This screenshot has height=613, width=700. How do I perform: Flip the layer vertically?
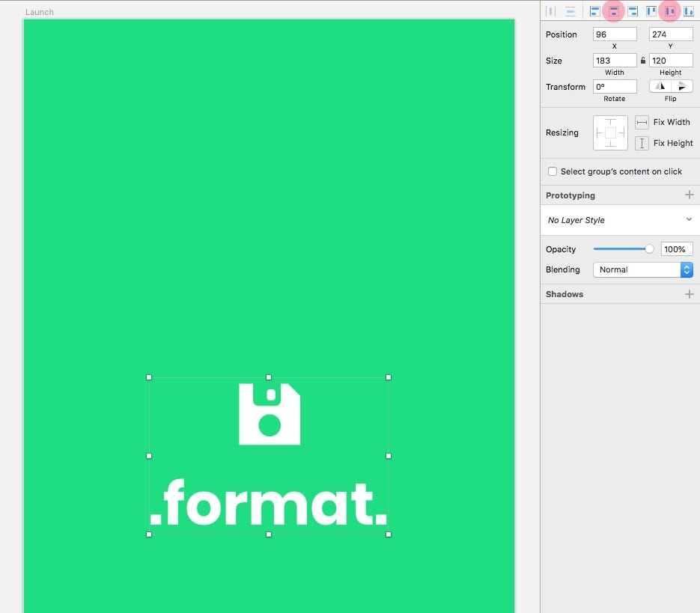coord(682,86)
